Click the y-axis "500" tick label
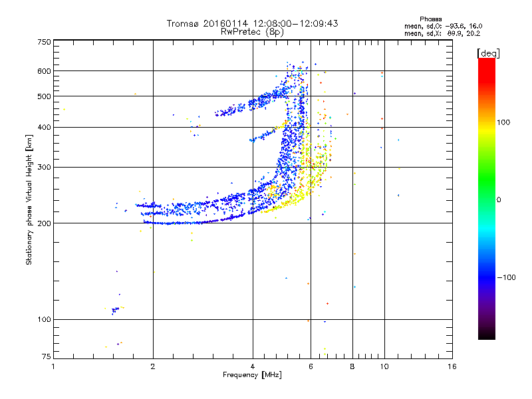The width and height of the screenshot is (532, 399). 44,96
